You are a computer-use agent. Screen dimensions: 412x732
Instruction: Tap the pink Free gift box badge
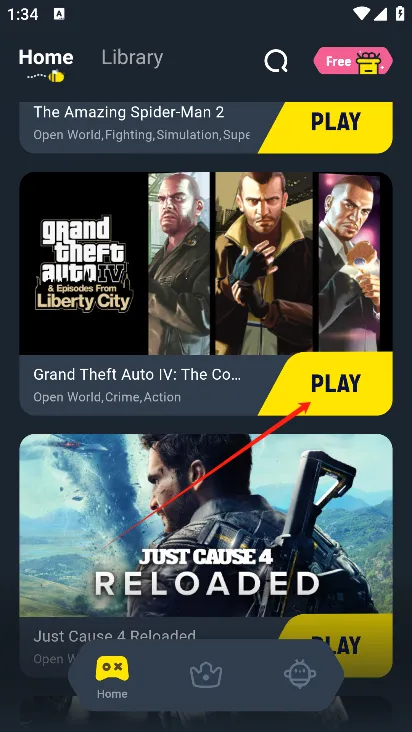353,61
